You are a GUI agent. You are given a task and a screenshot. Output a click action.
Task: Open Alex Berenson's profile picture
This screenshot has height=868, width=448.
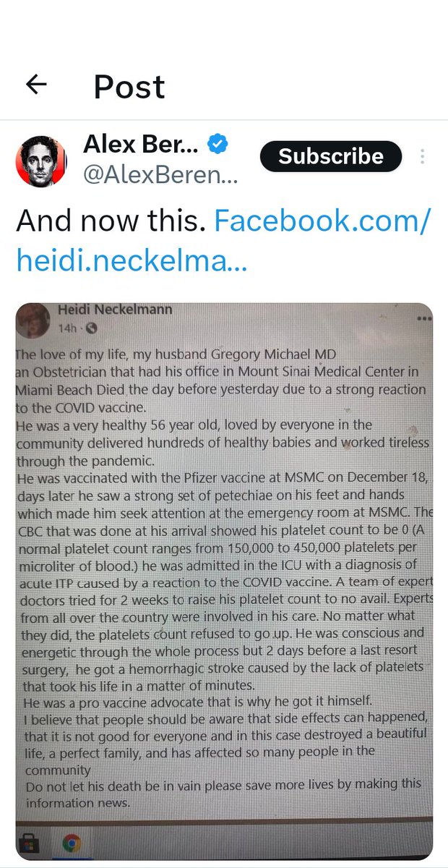pyautogui.click(x=41, y=162)
